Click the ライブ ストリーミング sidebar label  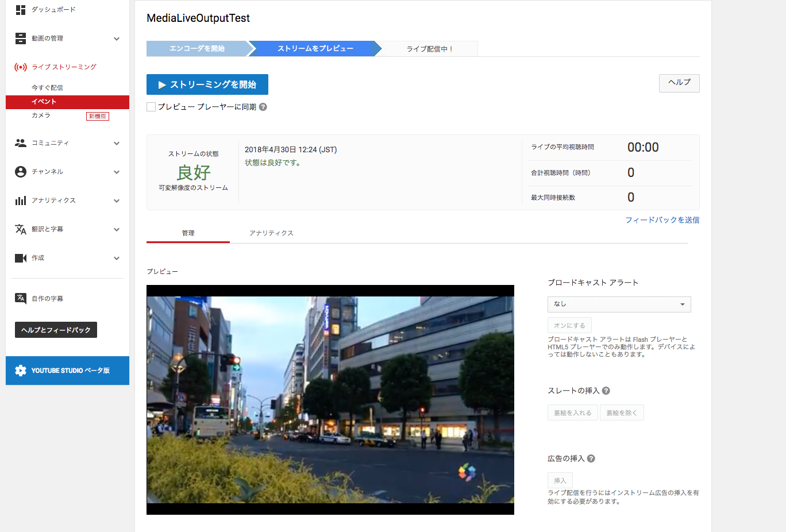click(64, 67)
